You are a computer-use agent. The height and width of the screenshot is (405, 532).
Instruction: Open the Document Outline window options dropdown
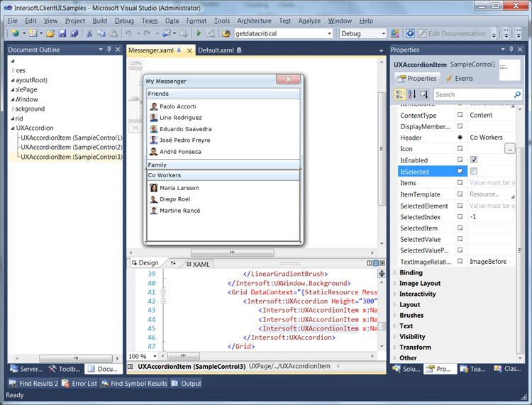pyautogui.click(x=101, y=50)
